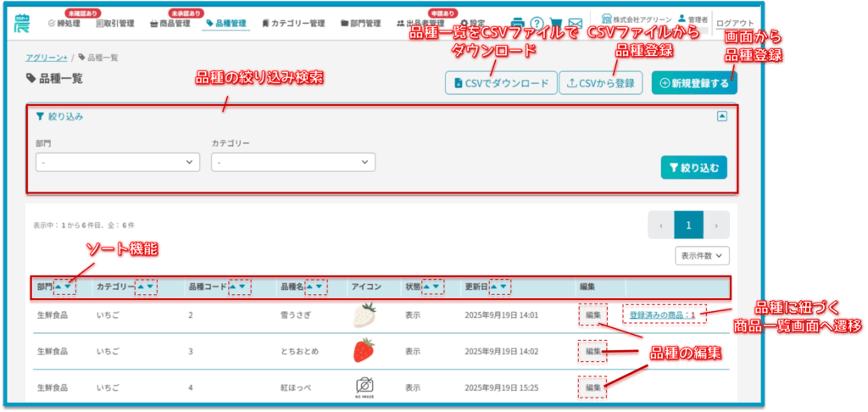Go to 商品管理 menu
This screenshot has width=868, height=412.
[x=175, y=24]
